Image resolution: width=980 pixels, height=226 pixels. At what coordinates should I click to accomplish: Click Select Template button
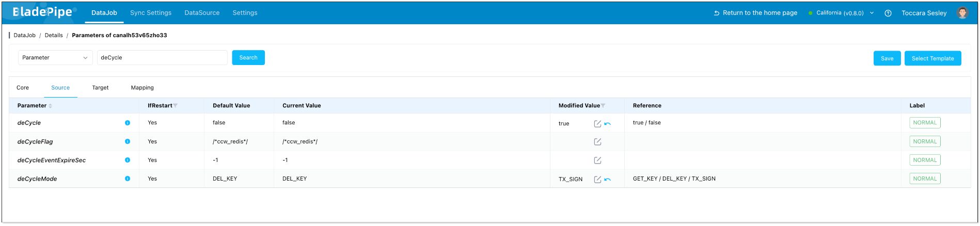(932, 58)
